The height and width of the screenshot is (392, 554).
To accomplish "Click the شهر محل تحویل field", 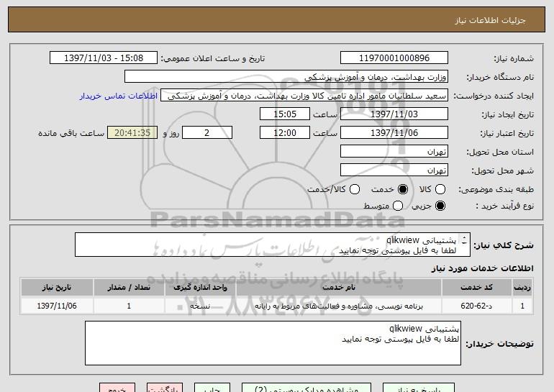I will [394, 170].
